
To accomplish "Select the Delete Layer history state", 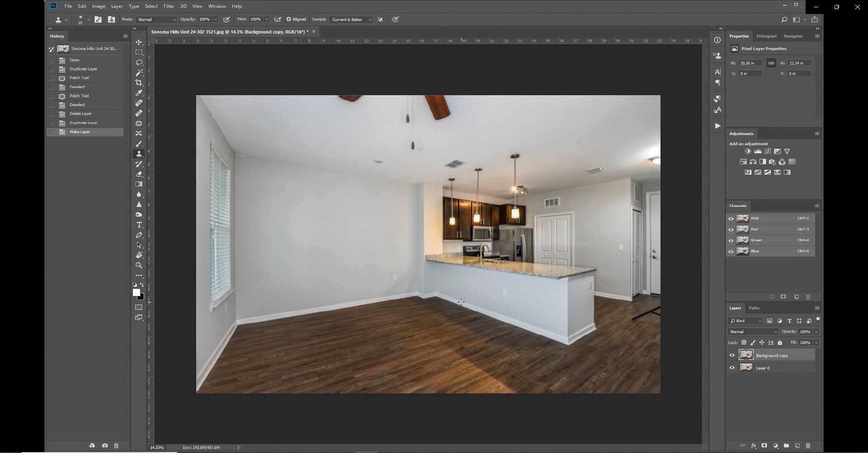I will click(x=85, y=114).
